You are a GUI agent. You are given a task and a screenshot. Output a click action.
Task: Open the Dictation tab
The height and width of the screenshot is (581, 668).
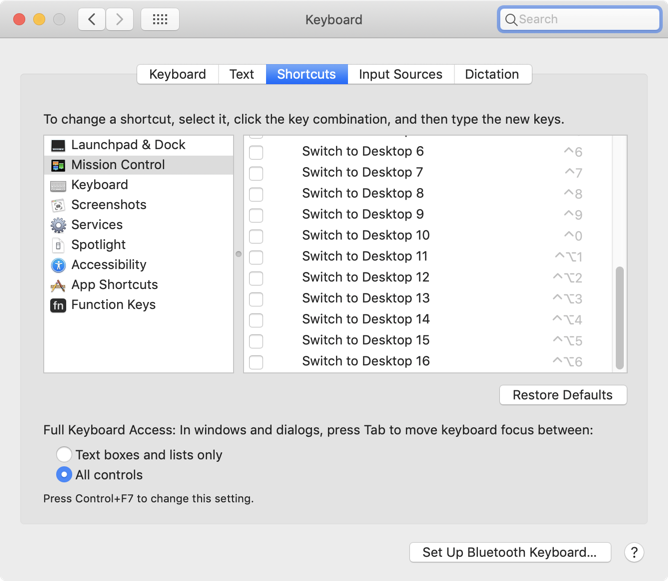492,74
